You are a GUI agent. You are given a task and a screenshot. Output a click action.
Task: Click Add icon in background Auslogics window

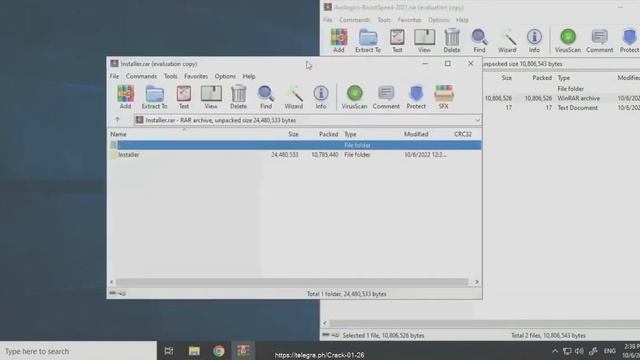click(339, 41)
